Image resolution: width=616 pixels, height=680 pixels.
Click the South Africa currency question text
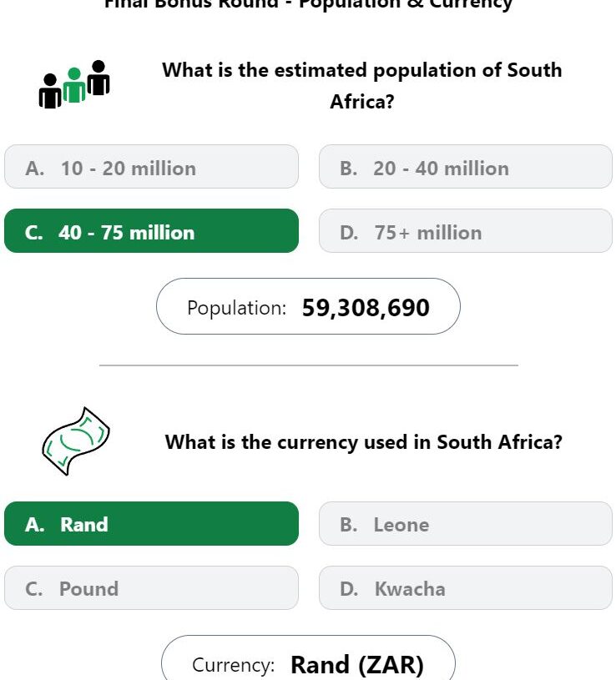click(364, 442)
